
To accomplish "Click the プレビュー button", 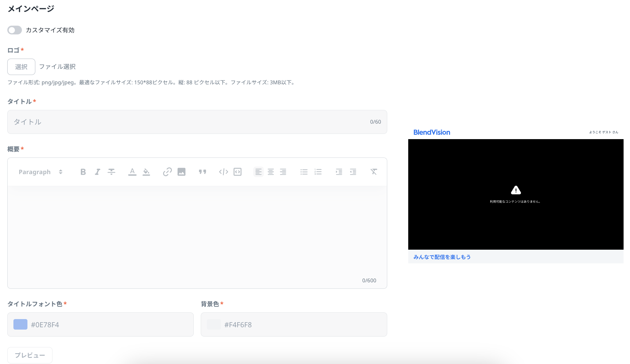I will 30,355.
